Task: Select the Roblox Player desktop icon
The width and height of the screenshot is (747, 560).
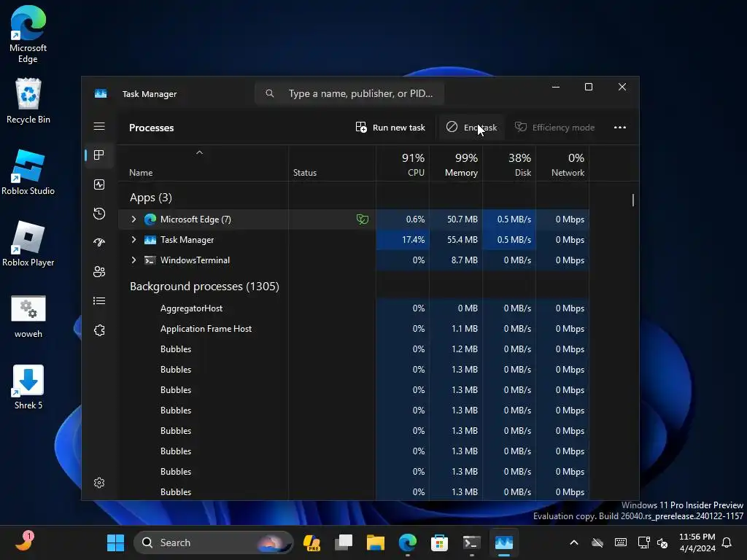Action: point(28,244)
